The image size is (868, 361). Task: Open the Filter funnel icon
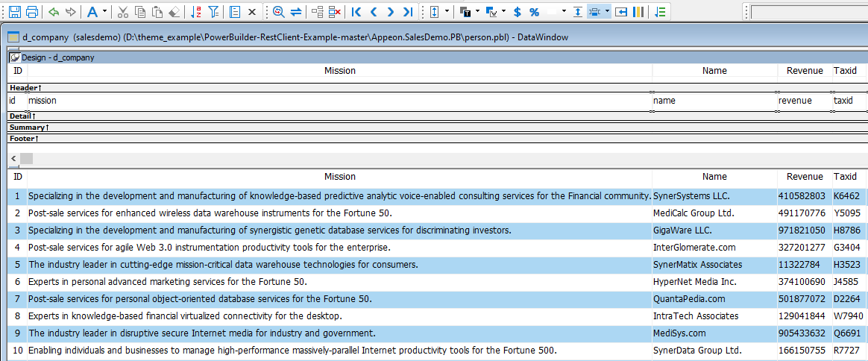click(x=213, y=12)
